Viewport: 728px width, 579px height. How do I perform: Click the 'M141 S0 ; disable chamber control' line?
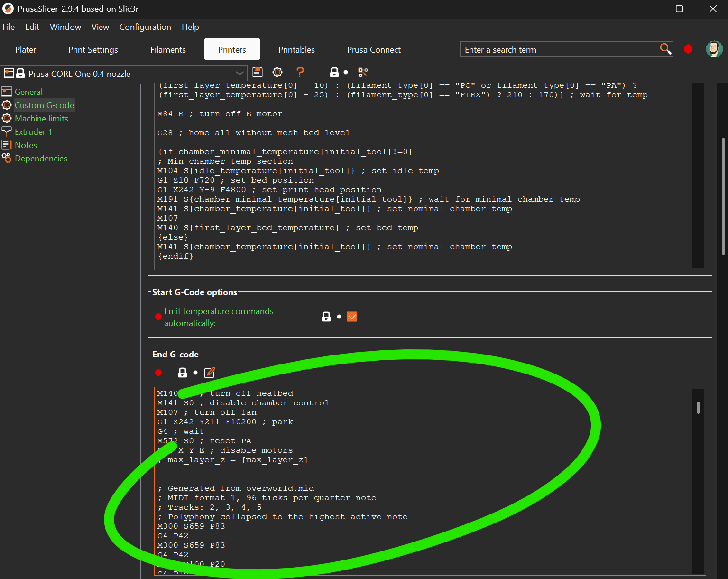coord(243,403)
